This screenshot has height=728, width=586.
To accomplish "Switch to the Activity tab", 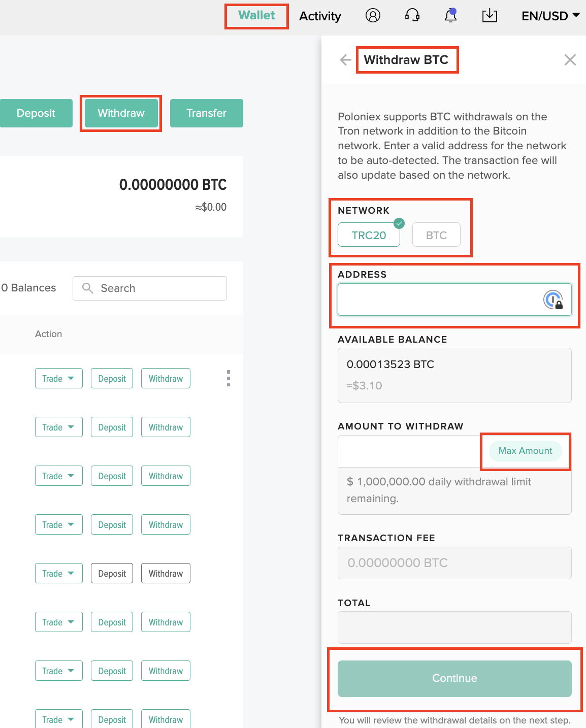I will click(x=320, y=16).
